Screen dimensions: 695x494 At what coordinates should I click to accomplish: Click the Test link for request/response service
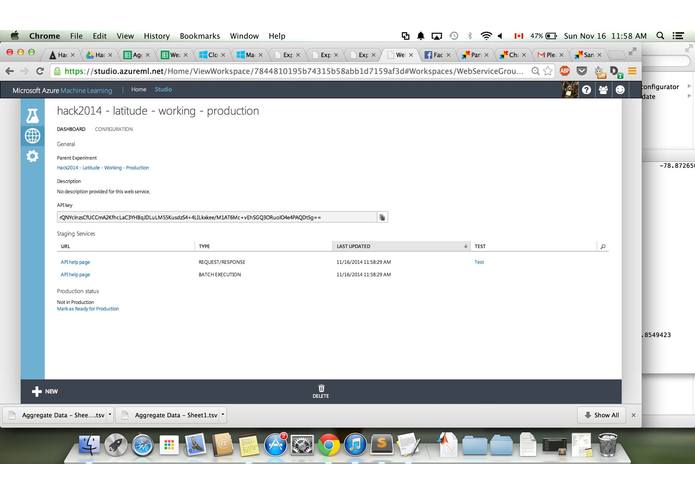479,262
